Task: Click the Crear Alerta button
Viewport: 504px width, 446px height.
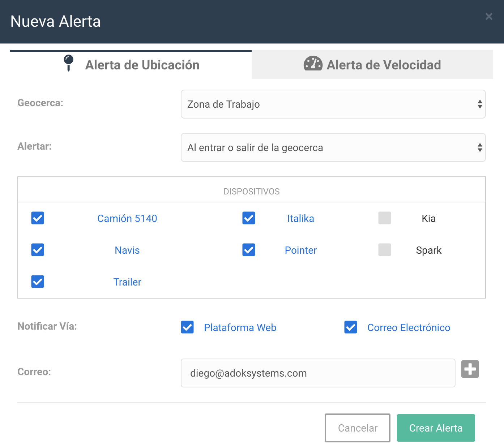Action: [436, 428]
